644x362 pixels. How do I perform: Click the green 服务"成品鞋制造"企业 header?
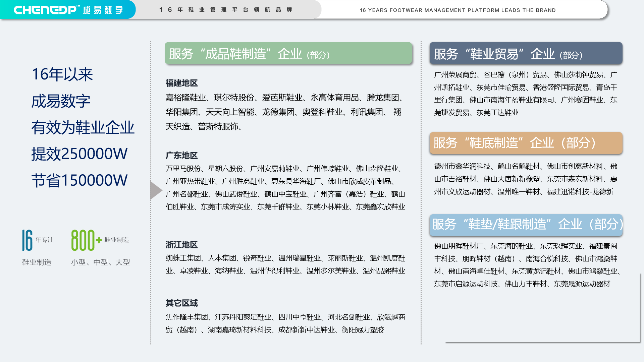coord(288,53)
